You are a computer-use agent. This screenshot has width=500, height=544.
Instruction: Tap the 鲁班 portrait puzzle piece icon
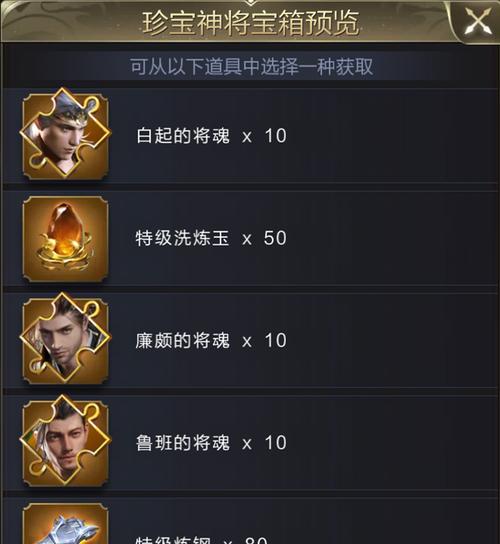(x=65, y=441)
